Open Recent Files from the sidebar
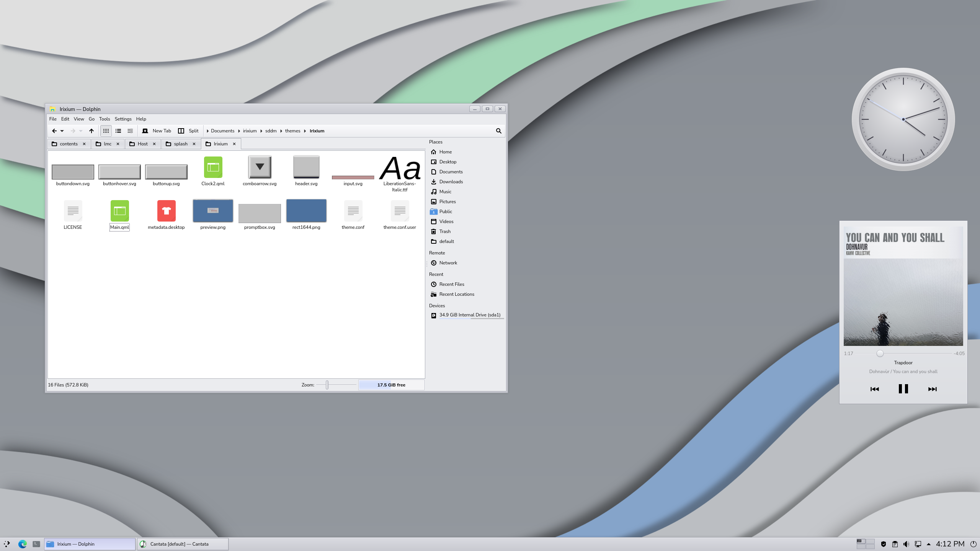This screenshot has height=551, width=980. point(451,284)
